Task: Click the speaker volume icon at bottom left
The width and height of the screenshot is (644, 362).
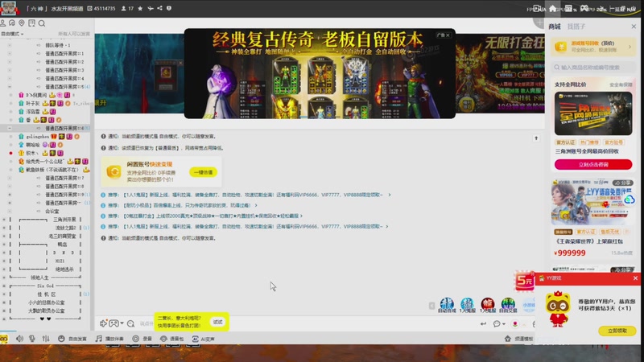Action: pos(19,339)
